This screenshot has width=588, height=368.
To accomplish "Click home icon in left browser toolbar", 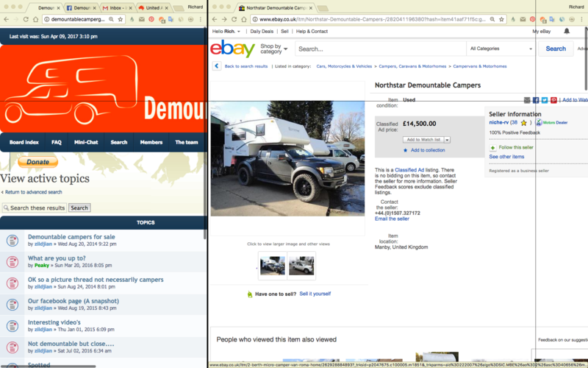I will [35, 19].
